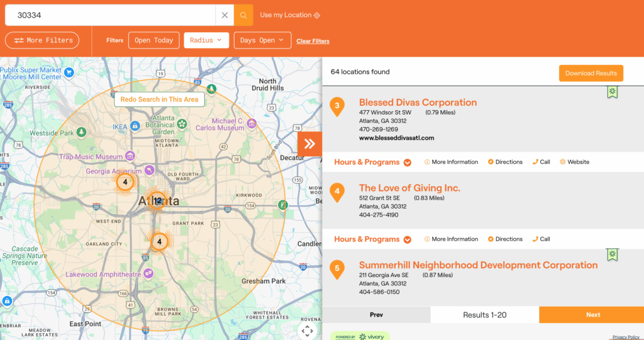The height and width of the screenshot is (340, 644).
Task: Expand Hours & Programs for Love of Giving
Action: click(372, 239)
